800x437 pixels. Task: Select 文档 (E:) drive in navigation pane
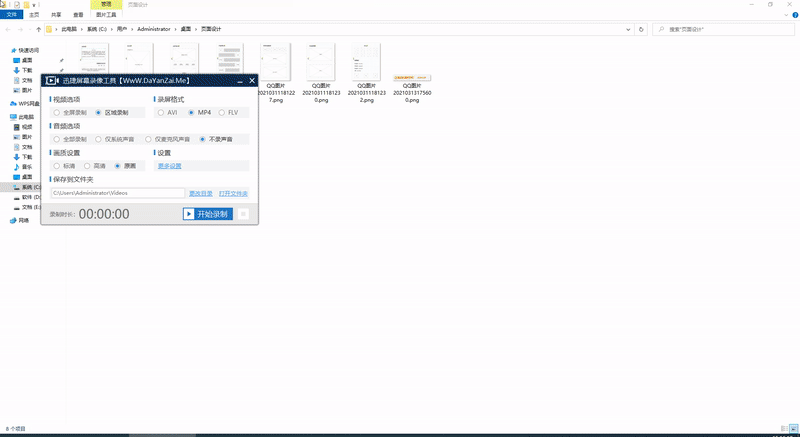pos(28,208)
